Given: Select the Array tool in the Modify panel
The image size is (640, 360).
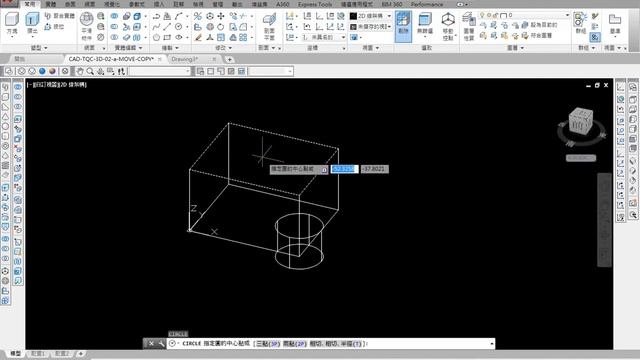Looking at the screenshot, I should pyautogui.click(x=244, y=37).
